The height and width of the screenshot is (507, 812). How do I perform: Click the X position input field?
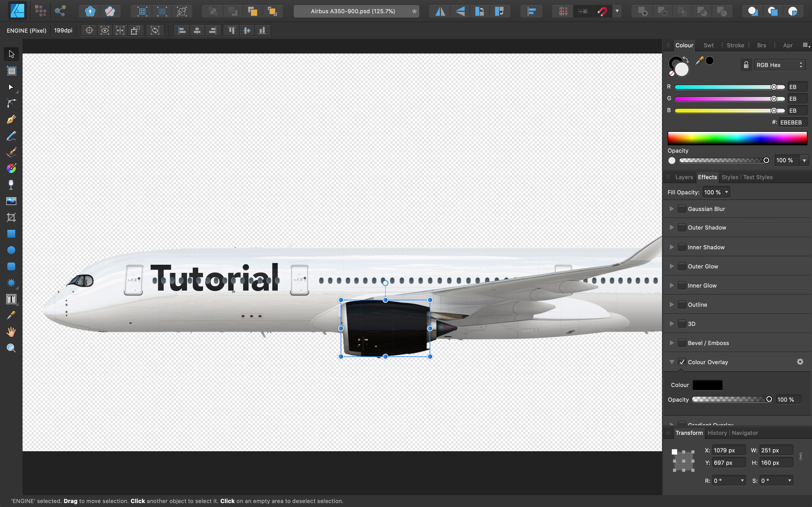[x=728, y=450]
